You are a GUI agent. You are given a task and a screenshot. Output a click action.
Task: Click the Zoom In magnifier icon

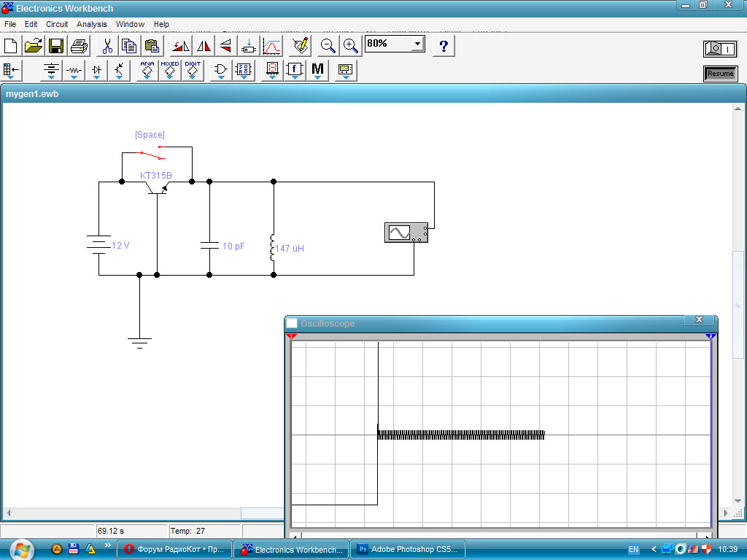(x=351, y=46)
